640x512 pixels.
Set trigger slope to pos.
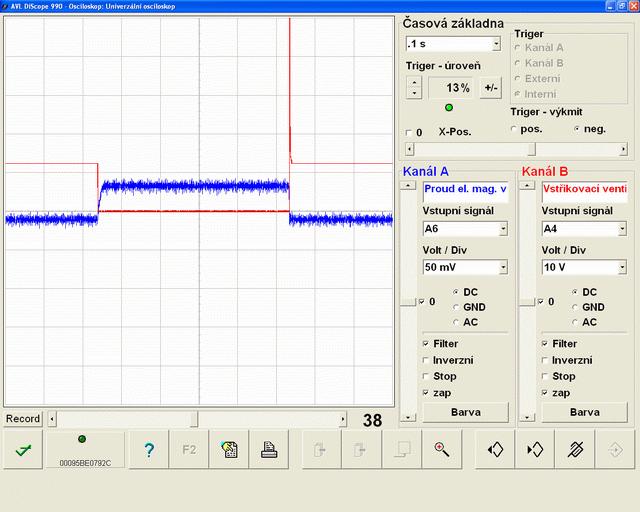[x=514, y=129]
